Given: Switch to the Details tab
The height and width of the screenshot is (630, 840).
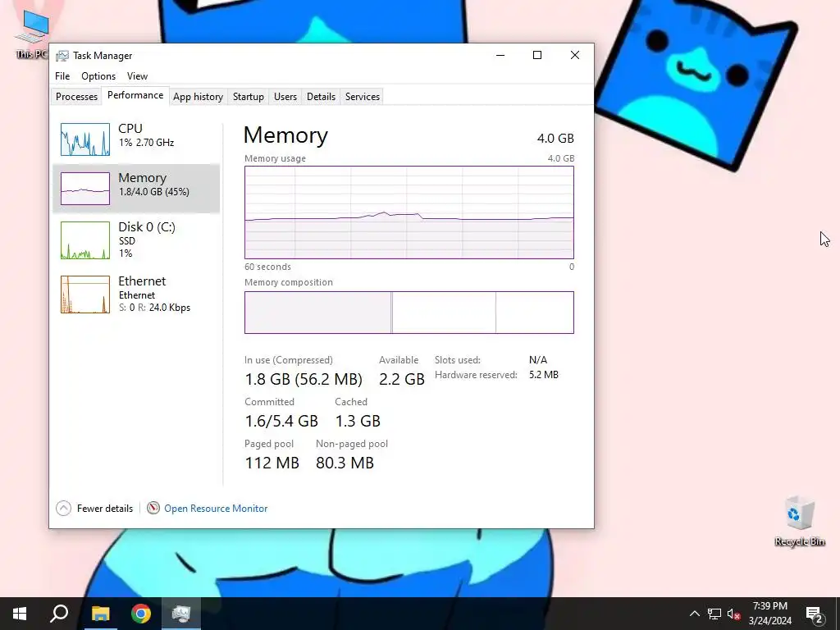Looking at the screenshot, I should [321, 97].
